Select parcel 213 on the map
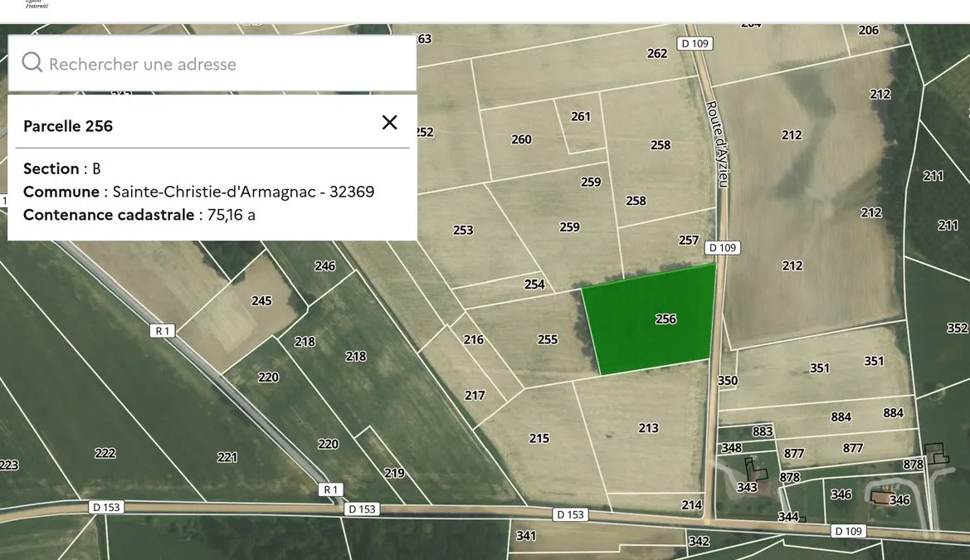Image resolution: width=970 pixels, height=560 pixels. click(x=648, y=428)
